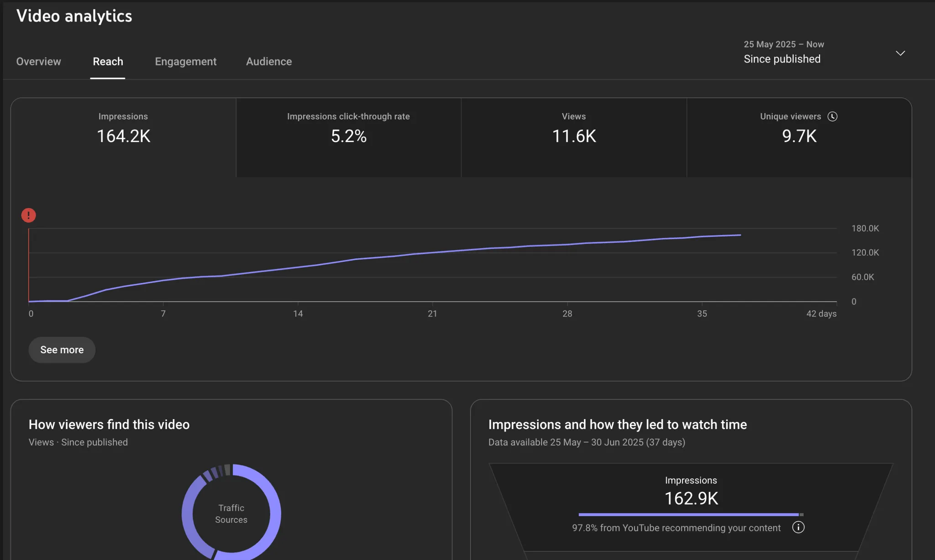Select the Reach tab

pos(108,62)
